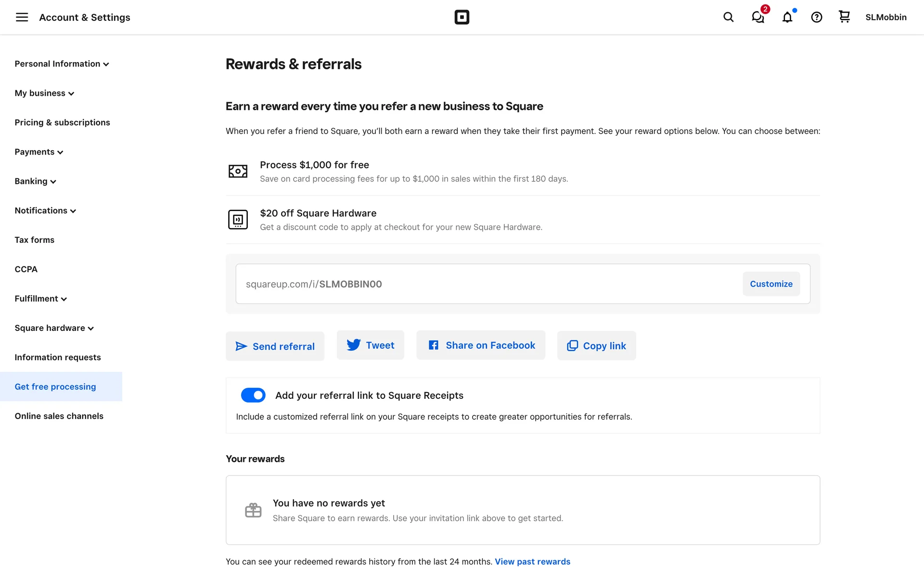The height and width of the screenshot is (578, 924).
Task: Click the Customize referral link button
Action: pyautogui.click(x=770, y=284)
